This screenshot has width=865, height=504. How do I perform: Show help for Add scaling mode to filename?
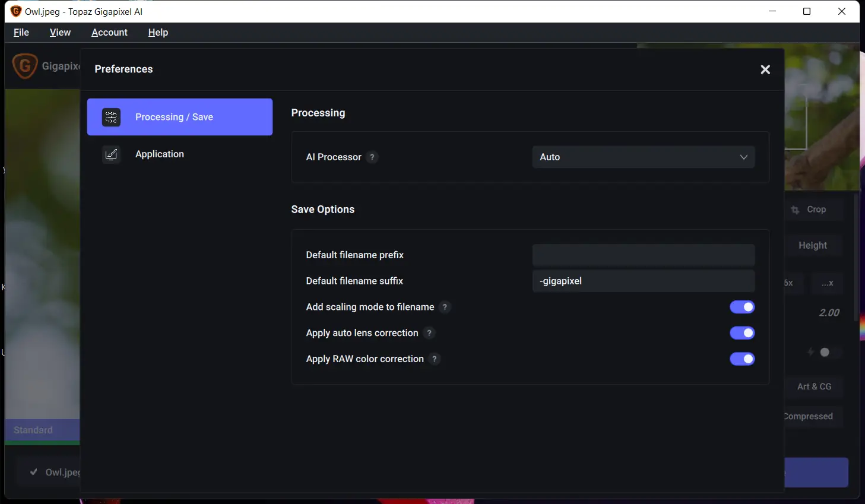[445, 307]
